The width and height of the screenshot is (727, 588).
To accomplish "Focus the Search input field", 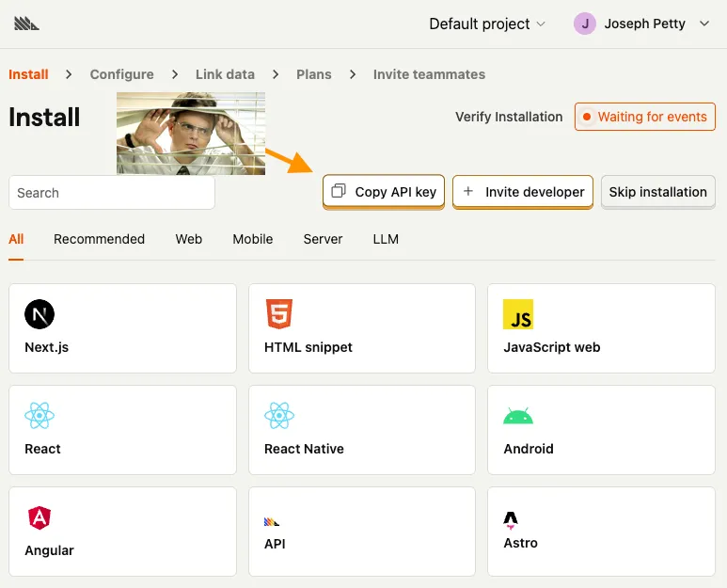I will pos(112,193).
